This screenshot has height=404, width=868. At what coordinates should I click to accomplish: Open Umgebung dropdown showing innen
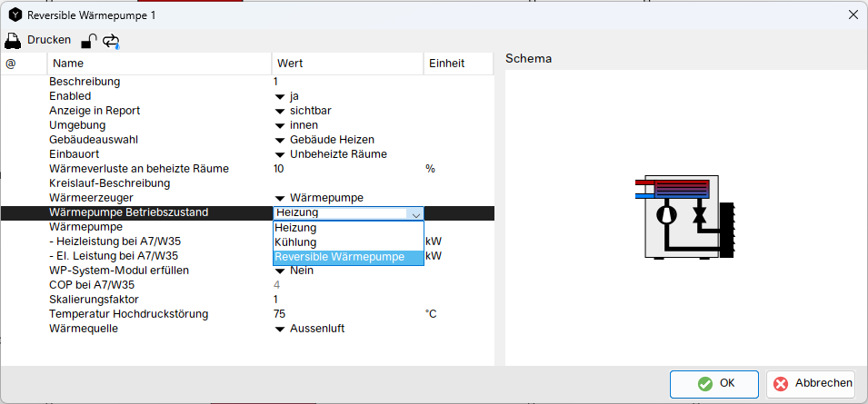tap(280, 125)
